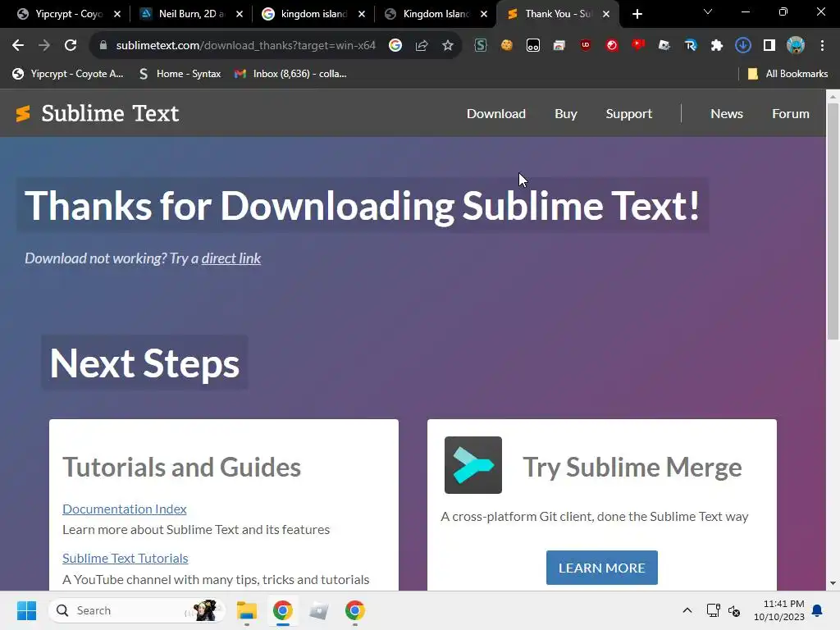This screenshot has width=840, height=630.
Task: Open the Chrome three-dot menu
Action: point(822,46)
